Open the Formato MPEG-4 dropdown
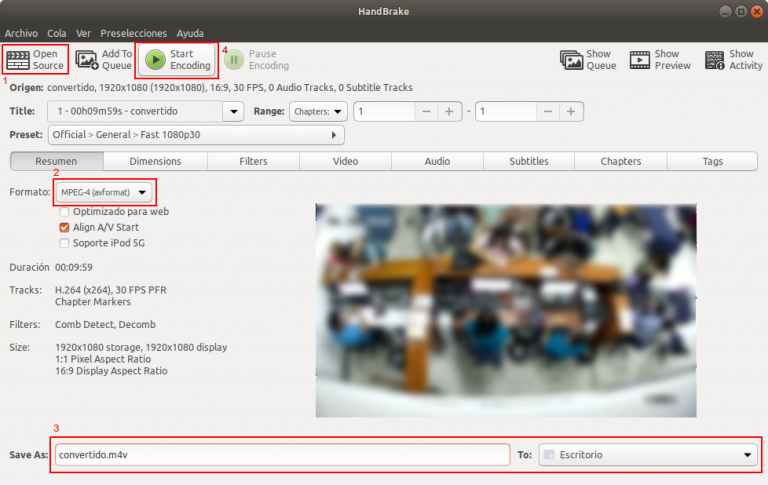The height and width of the screenshot is (485, 768). (x=104, y=192)
